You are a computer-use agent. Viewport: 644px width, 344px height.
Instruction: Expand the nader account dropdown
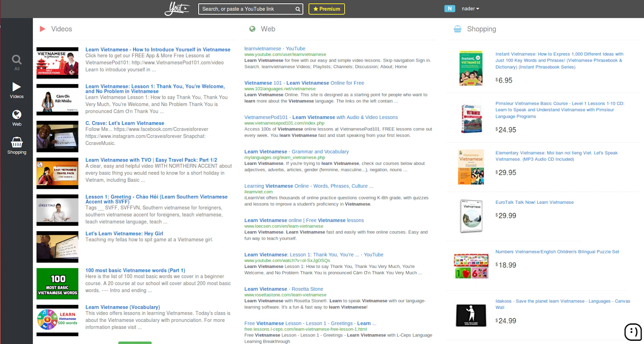pos(471,8)
